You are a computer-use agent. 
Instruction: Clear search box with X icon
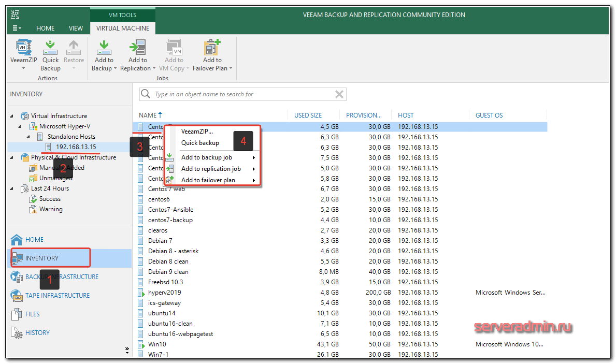(x=339, y=94)
